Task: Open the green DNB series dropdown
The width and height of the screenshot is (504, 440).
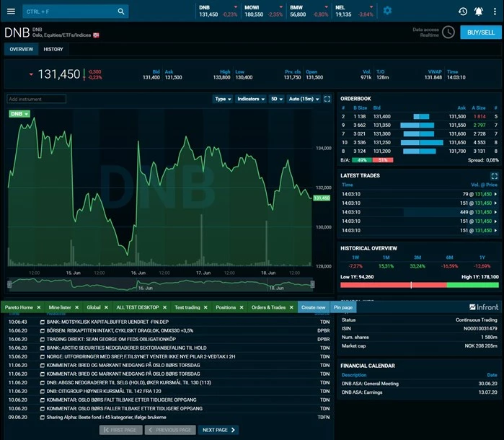Action: click(19, 114)
